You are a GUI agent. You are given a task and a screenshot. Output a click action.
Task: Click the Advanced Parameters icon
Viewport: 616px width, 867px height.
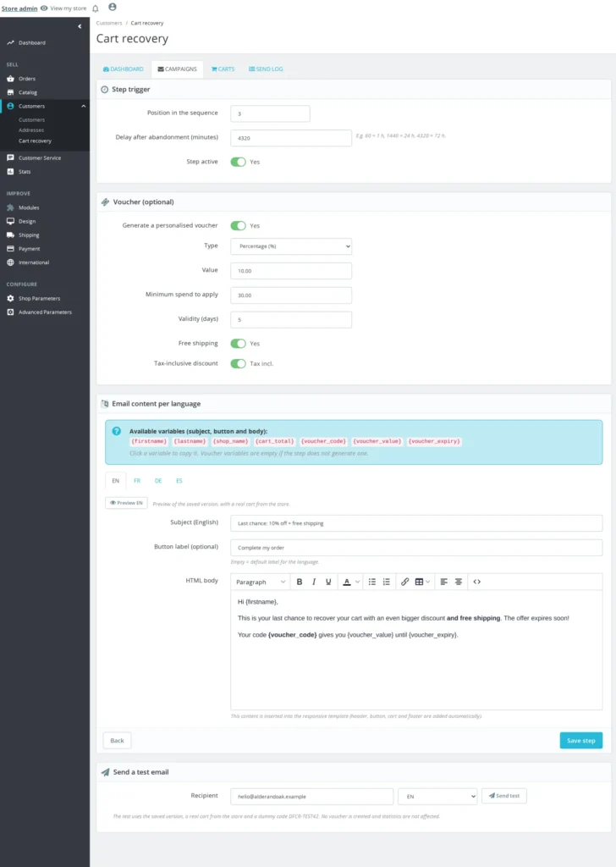click(10, 312)
